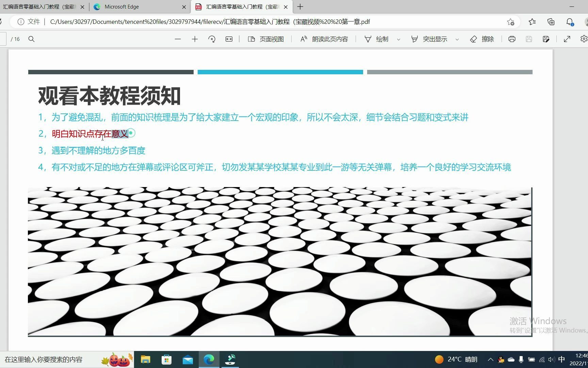Open Mail app from taskbar

[x=188, y=359]
